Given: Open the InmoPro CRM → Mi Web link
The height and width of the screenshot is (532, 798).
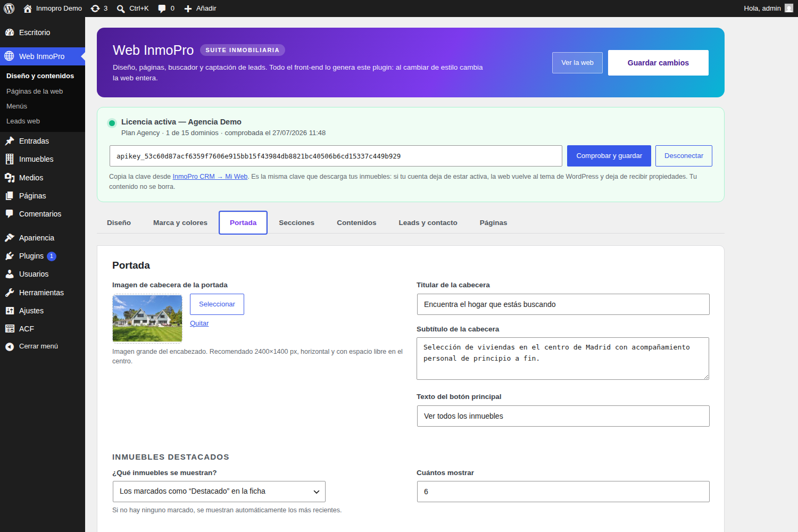Looking at the screenshot, I should [x=210, y=177].
